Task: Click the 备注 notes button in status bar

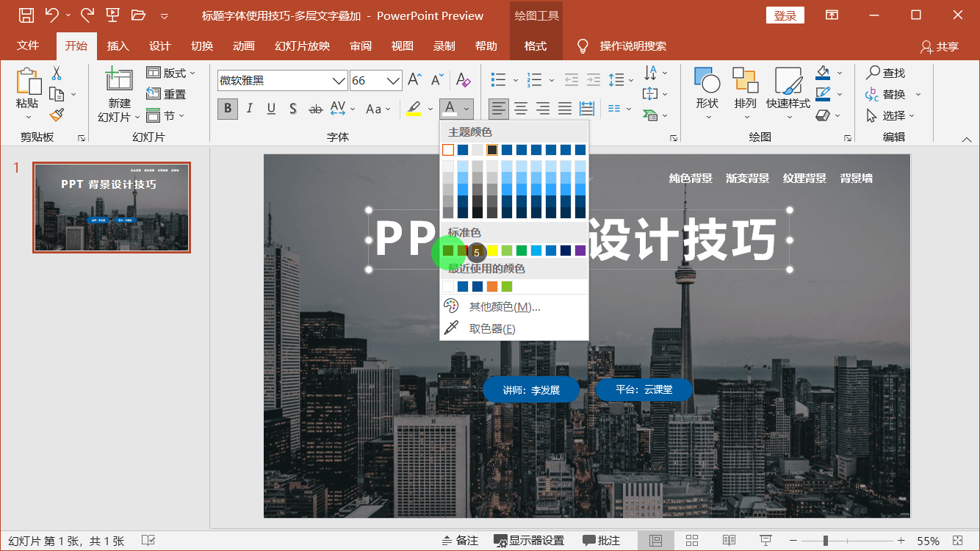Action: pos(460,541)
